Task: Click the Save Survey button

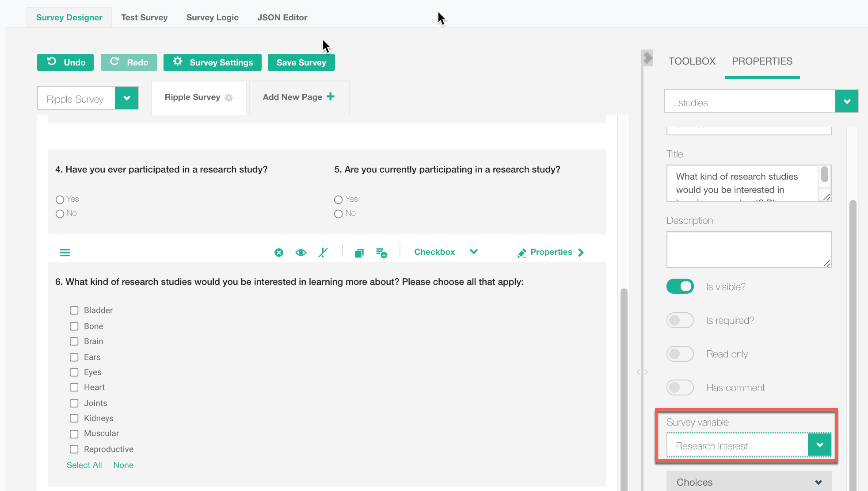Action: click(x=301, y=62)
